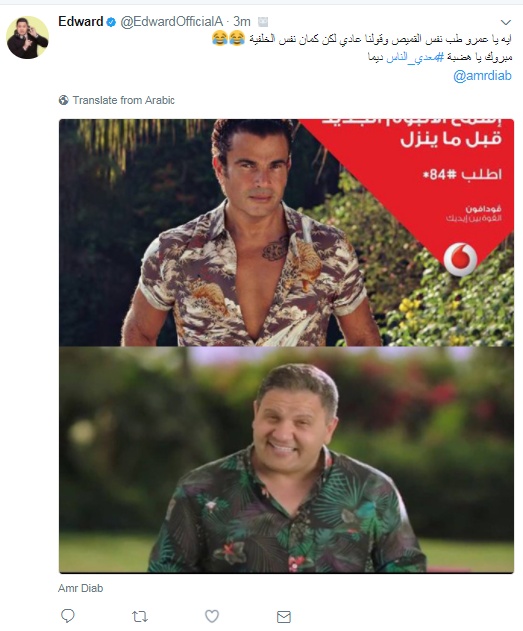Send tweet via Direct Message envelope
Image resolution: width=523 pixels, height=631 pixels.
pos(284,617)
